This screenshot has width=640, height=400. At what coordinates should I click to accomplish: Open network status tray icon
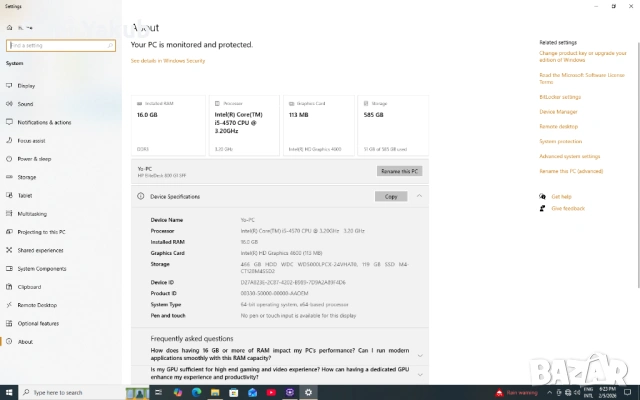[568, 393]
